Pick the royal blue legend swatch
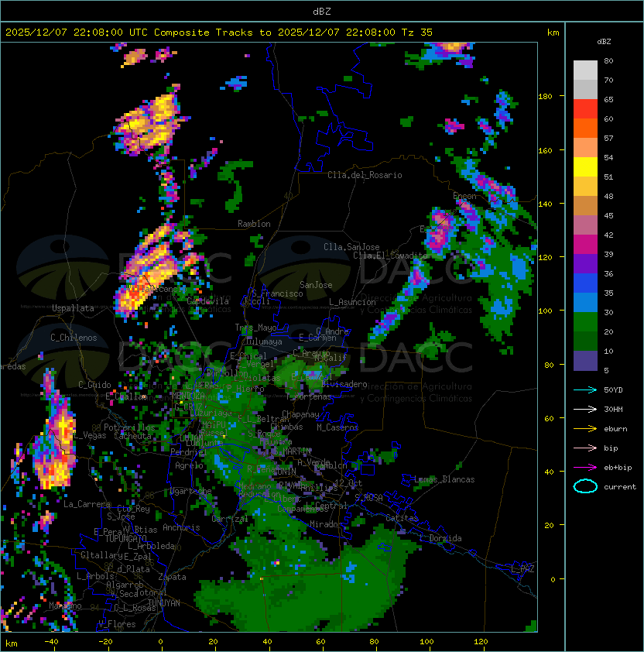 click(x=585, y=283)
